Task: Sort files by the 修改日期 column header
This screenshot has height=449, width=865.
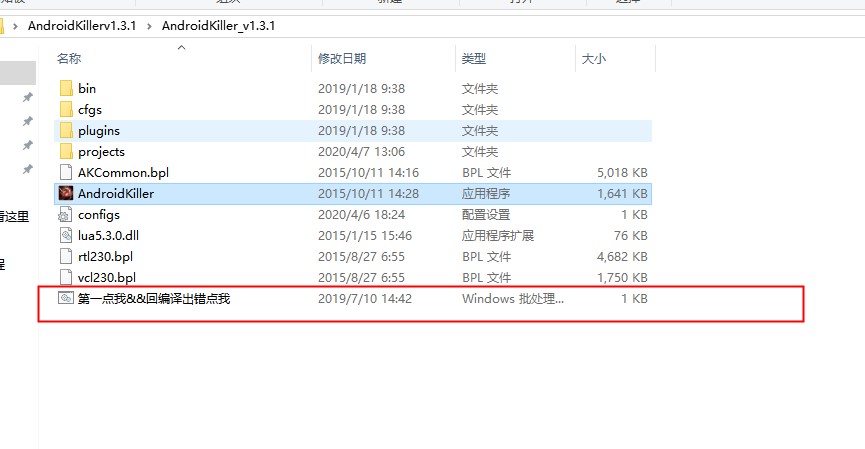Action: 342,58
